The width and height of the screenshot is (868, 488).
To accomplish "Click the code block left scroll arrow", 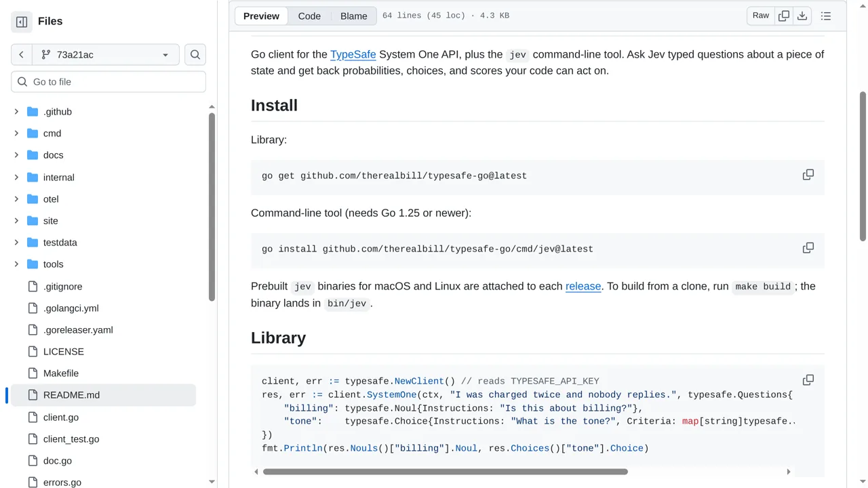I will (x=256, y=472).
